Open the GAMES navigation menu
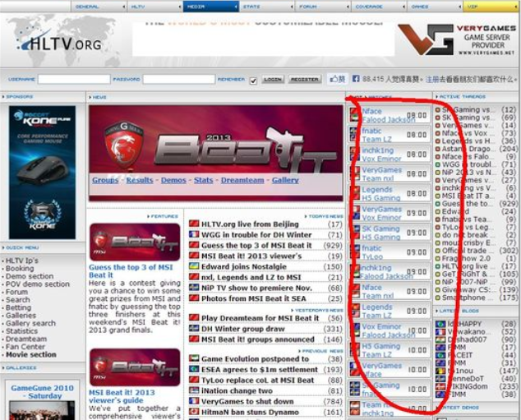 (436, 7)
